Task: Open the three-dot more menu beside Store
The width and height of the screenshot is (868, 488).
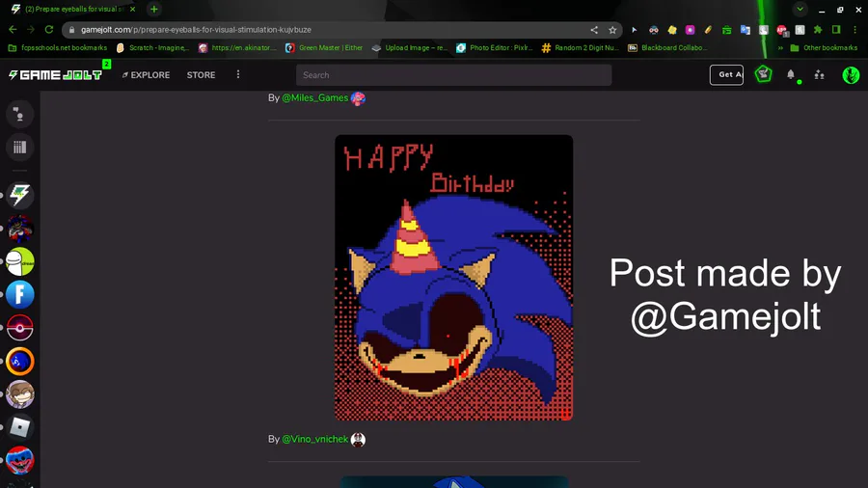Action: 238,74
